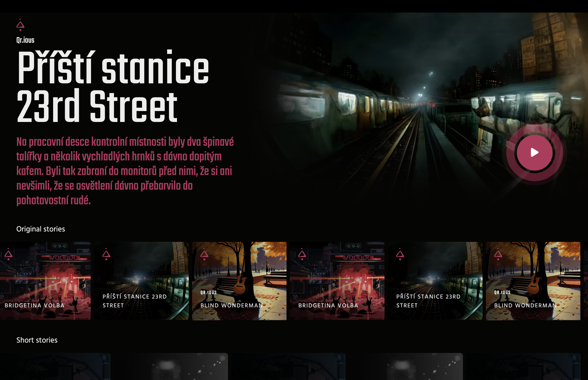Screen dimensions: 588x380
Task: Click QR.IOUS label on second Blind Wonderman card
Action: coord(502,292)
